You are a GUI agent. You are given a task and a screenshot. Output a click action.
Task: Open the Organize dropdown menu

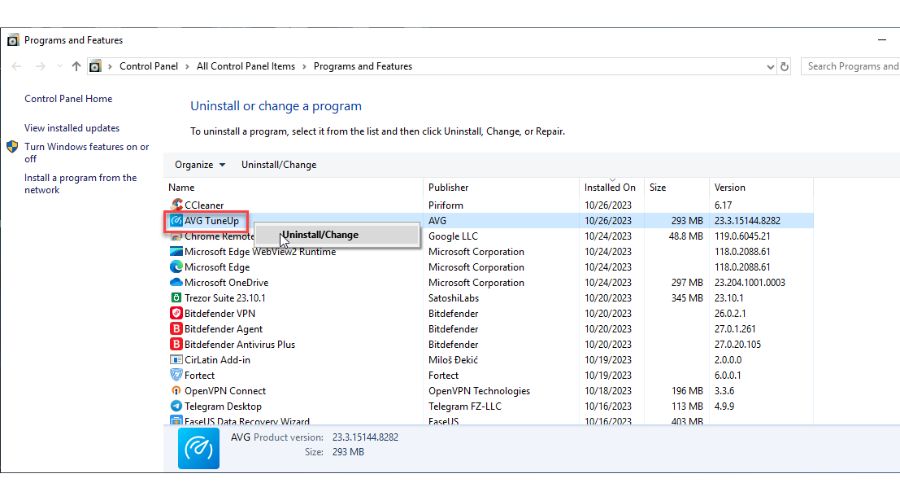[x=200, y=165]
